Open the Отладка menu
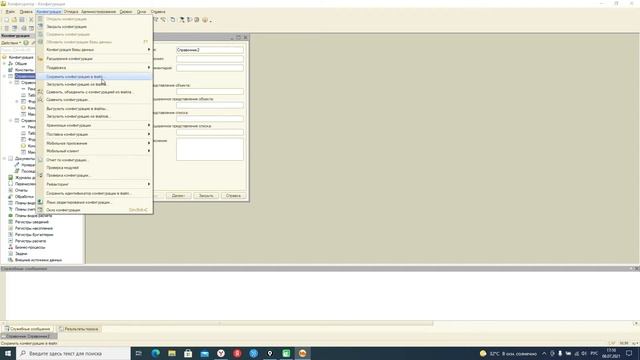 71,12
